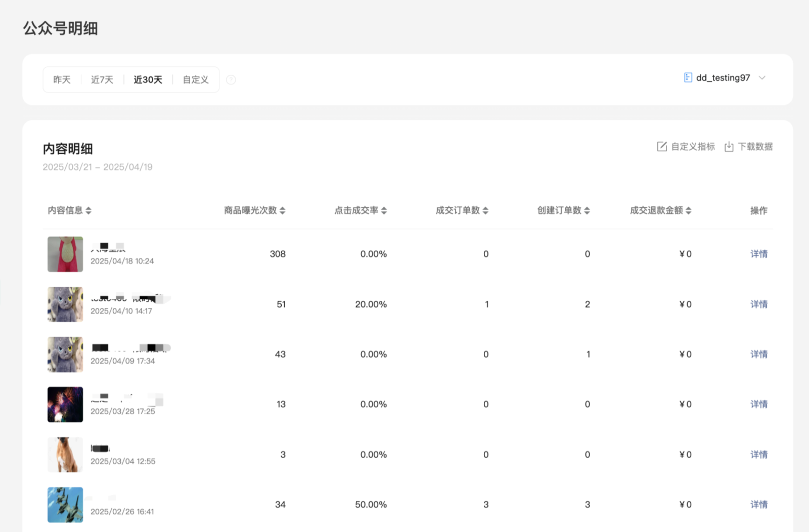Open 详情 for the 2025/04/18 10:24 article
The height and width of the screenshot is (532, 809).
click(758, 254)
